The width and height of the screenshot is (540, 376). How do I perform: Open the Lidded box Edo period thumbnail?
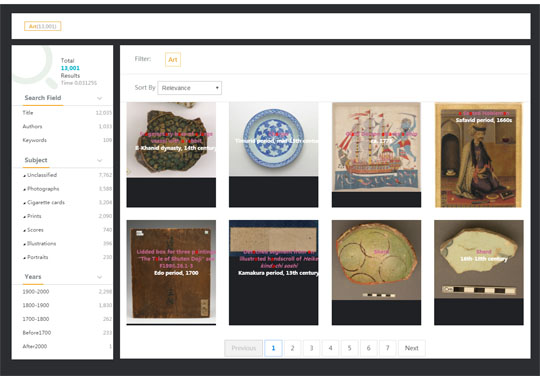pos(171,273)
